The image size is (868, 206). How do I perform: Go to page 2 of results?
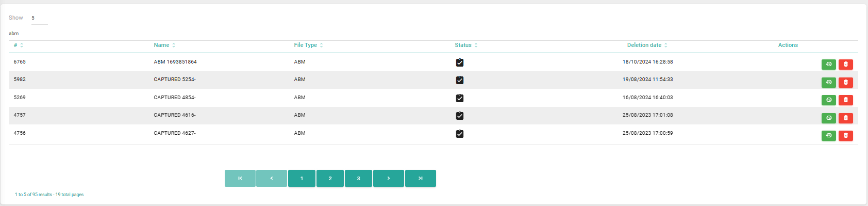pos(330,178)
